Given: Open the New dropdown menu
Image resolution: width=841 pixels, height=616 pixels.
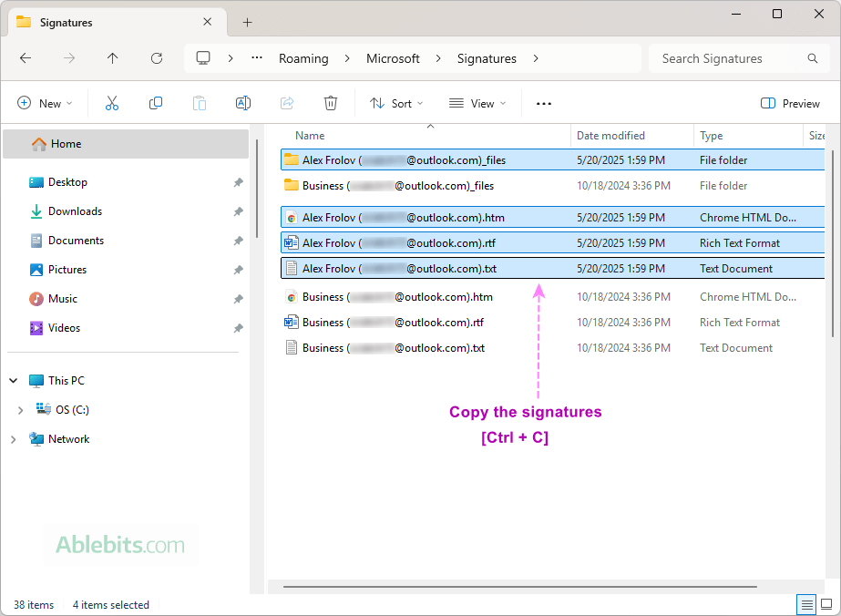Looking at the screenshot, I should (x=45, y=104).
